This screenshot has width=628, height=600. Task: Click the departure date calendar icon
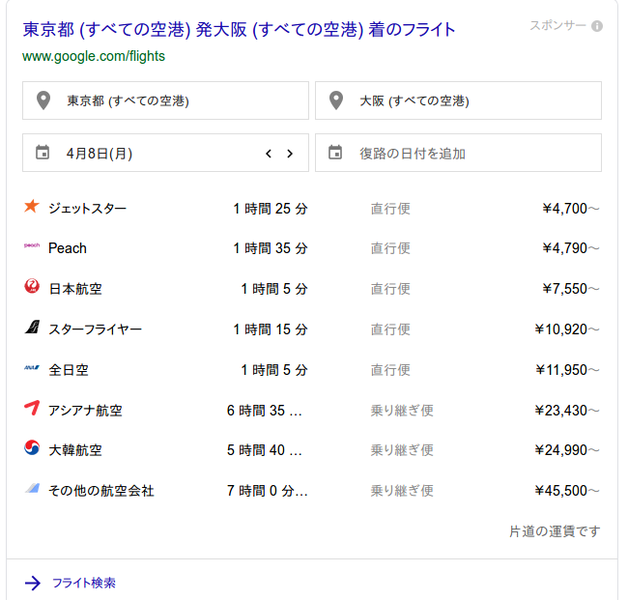[42, 153]
